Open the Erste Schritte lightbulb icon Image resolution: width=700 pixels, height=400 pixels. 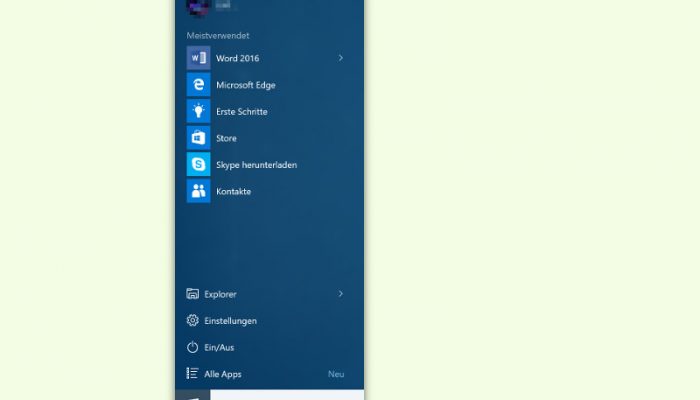coord(198,111)
